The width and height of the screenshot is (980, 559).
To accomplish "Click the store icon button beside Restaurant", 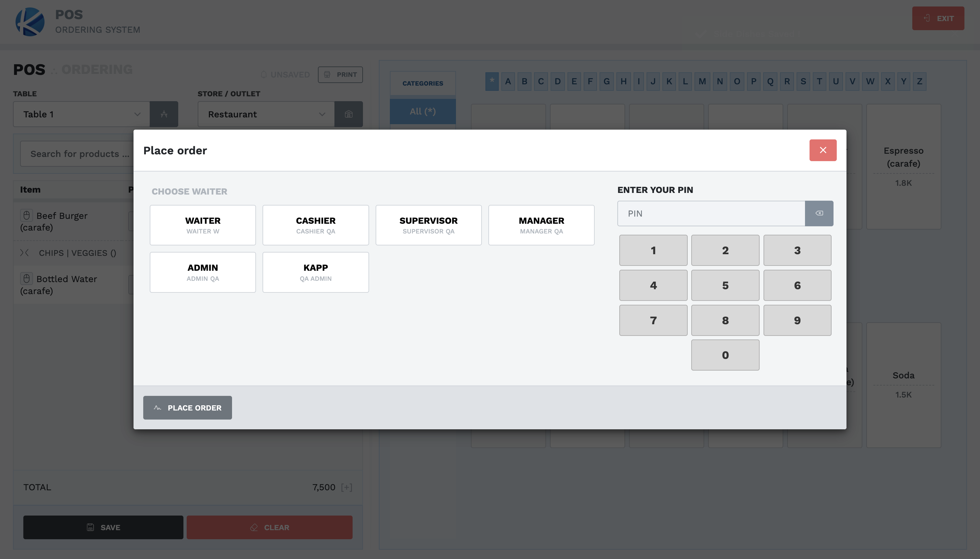I will [348, 114].
